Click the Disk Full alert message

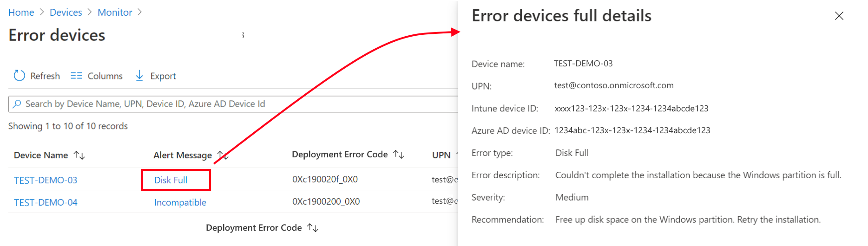171,180
